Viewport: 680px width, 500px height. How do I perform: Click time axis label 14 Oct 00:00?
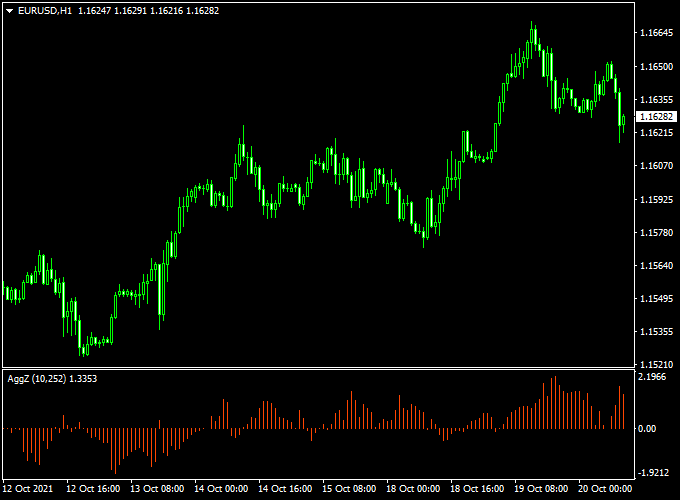point(221,489)
